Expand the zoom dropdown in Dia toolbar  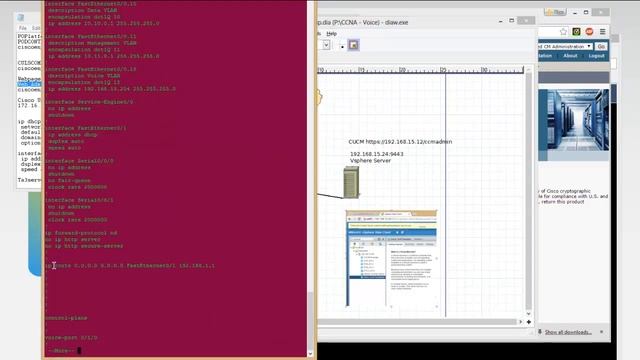tap(326, 45)
